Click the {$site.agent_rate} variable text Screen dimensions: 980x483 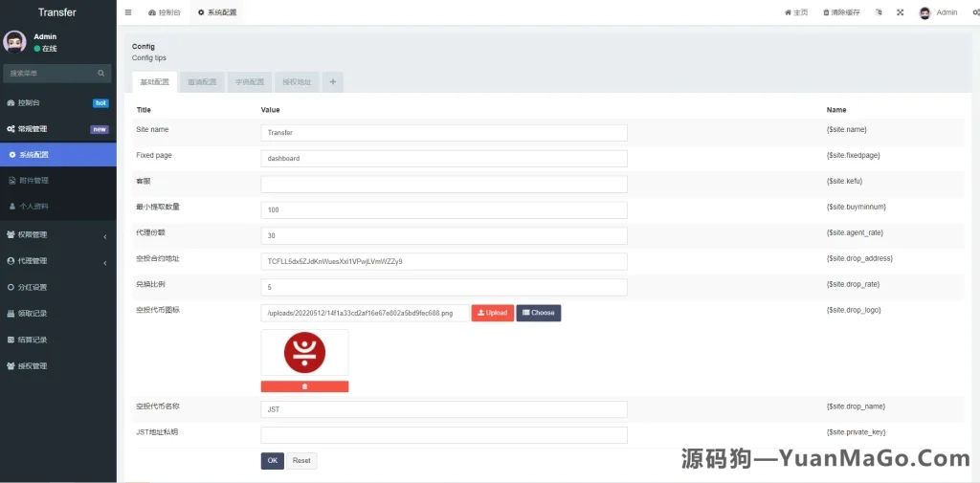pos(855,232)
